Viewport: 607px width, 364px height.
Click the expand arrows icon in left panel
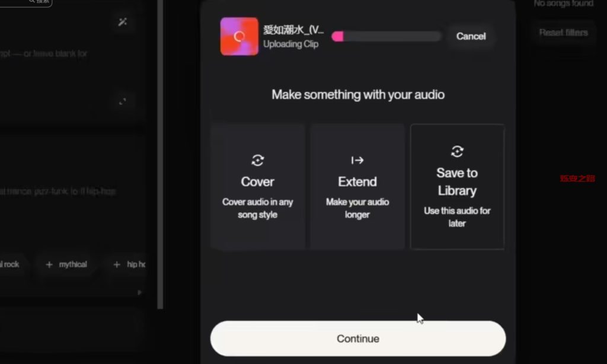[x=122, y=101]
